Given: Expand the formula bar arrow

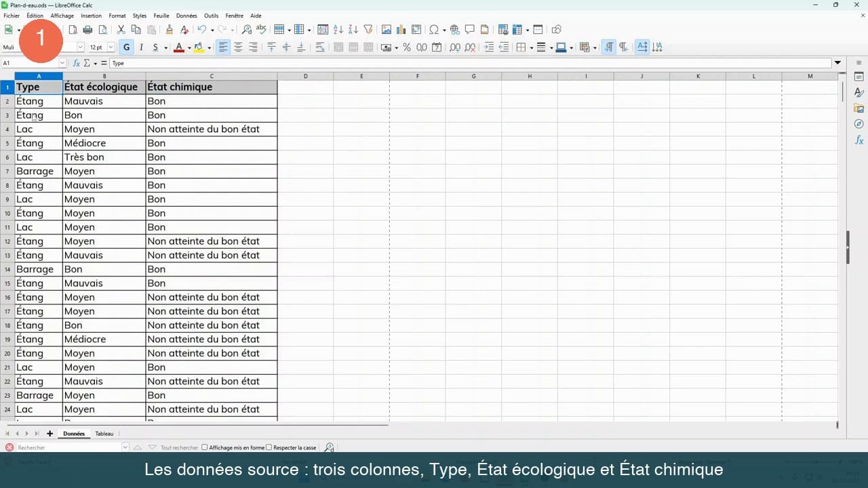Looking at the screenshot, I should (837, 63).
